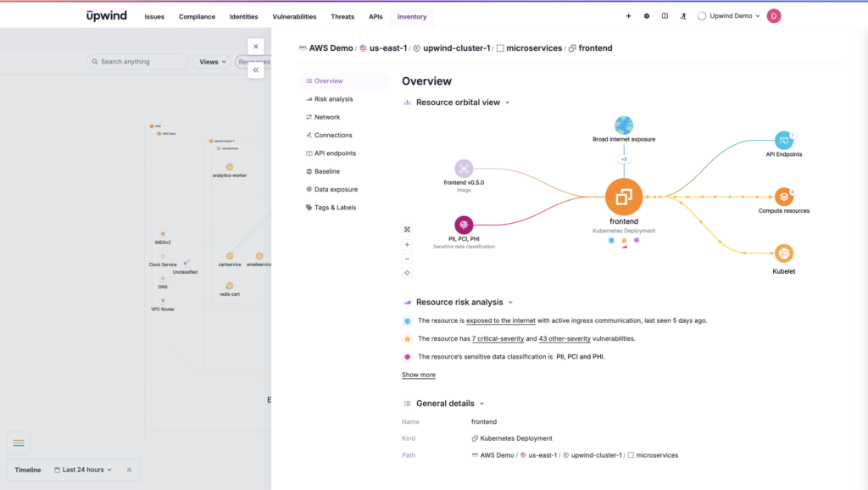Zoom in the orbital view
868x490 pixels.
(x=407, y=244)
